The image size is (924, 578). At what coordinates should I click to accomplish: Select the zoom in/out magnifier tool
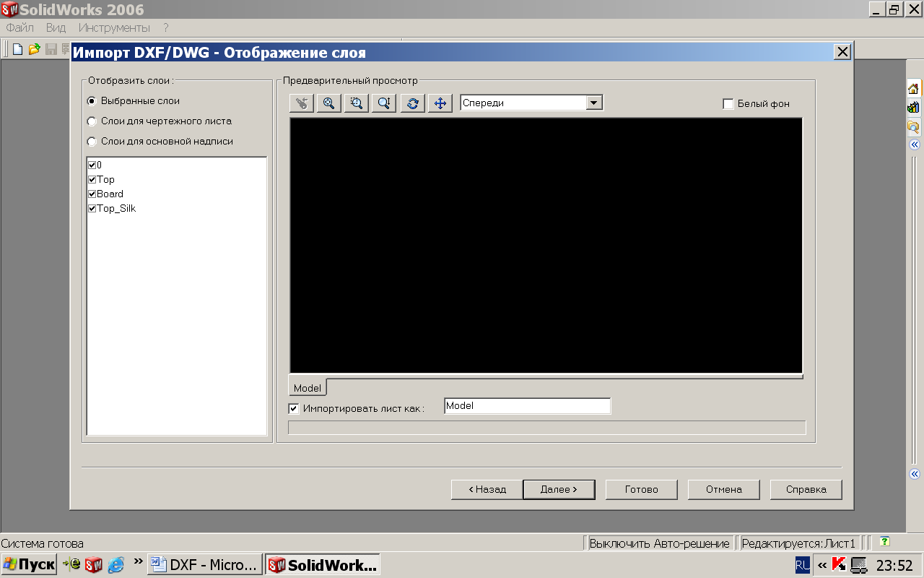[384, 103]
